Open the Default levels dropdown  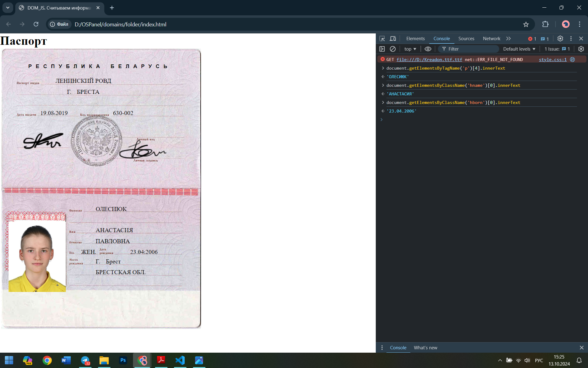[x=519, y=49]
